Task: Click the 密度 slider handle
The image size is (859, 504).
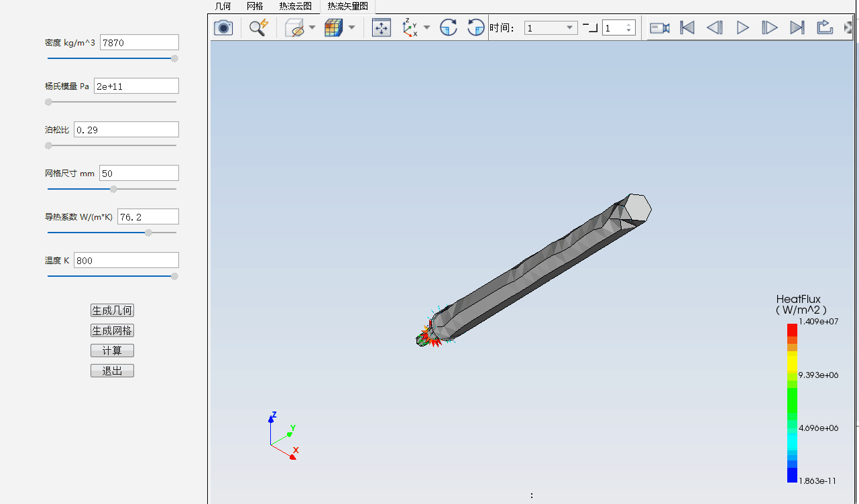Action: 174,58
